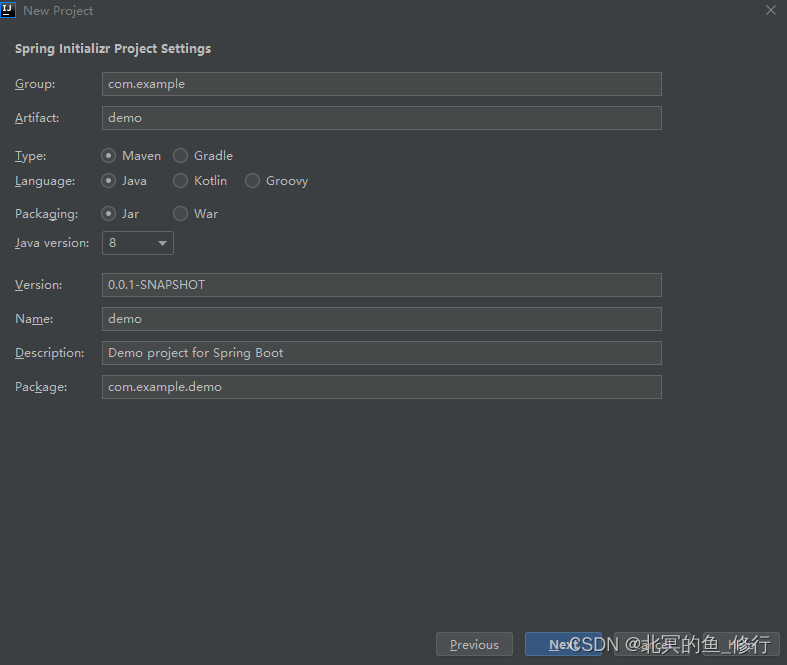Choose Kotlin language option
This screenshot has width=787, height=665.
coord(200,181)
